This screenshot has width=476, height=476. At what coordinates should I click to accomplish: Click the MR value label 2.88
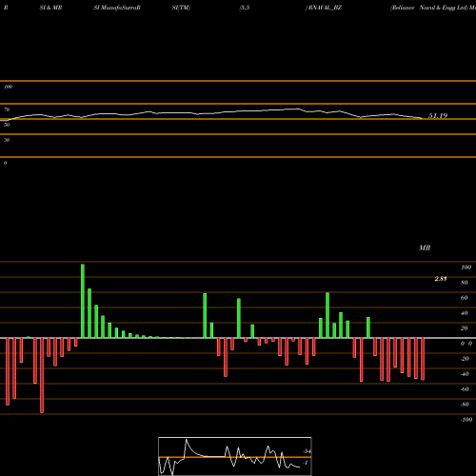(x=441, y=279)
